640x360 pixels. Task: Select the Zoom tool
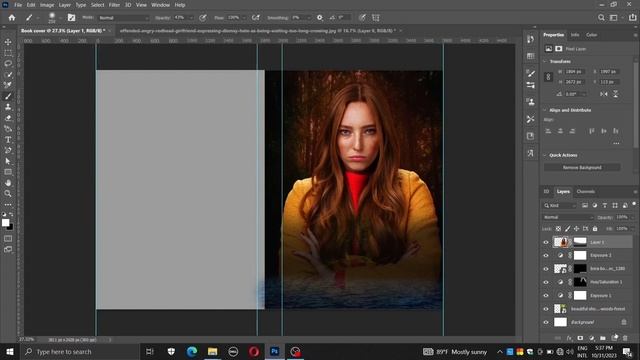click(x=8, y=193)
